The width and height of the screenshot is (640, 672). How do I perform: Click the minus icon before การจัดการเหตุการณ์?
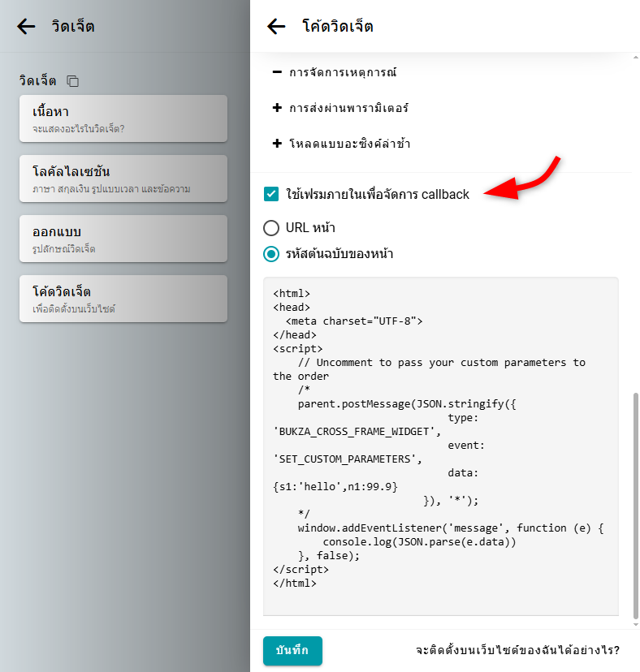pyautogui.click(x=277, y=72)
